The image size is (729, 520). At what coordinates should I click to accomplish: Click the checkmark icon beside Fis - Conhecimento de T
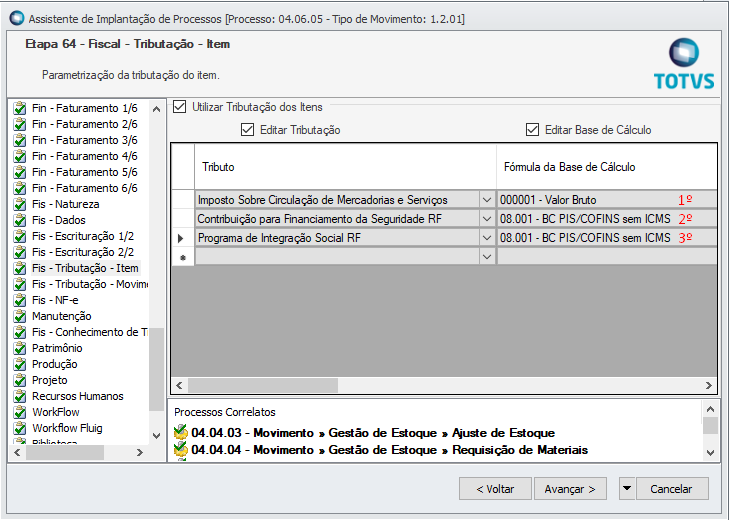[x=20, y=332]
